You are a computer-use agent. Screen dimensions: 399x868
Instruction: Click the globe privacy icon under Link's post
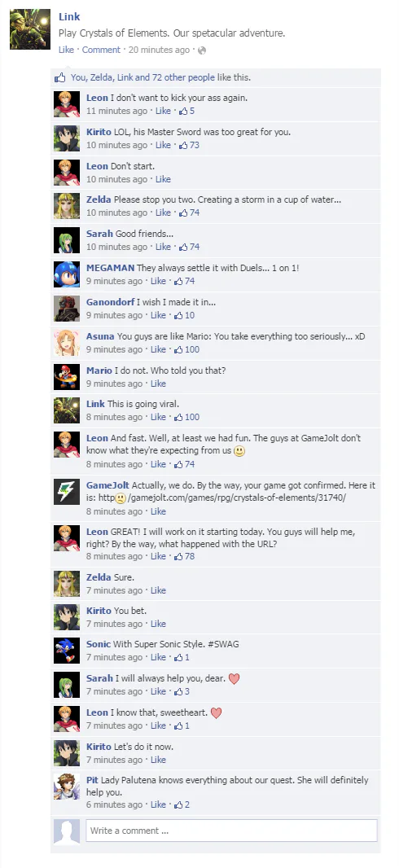[202, 50]
